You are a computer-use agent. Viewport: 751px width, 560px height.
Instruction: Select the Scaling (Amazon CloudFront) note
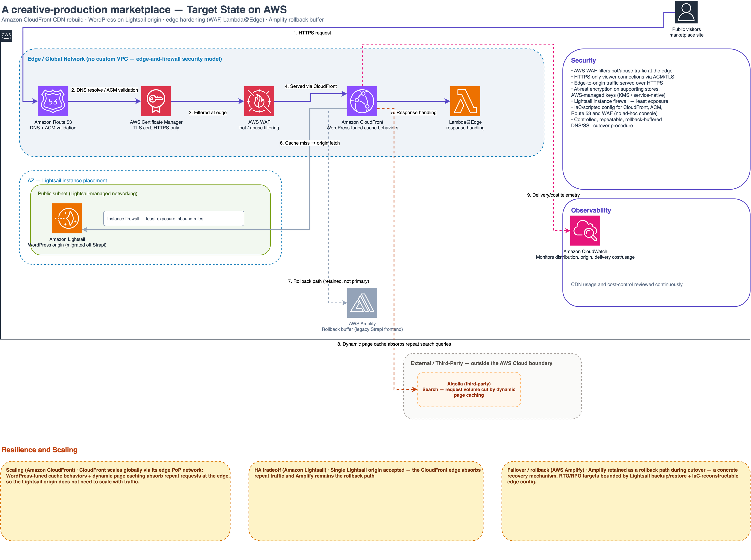[x=115, y=501]
